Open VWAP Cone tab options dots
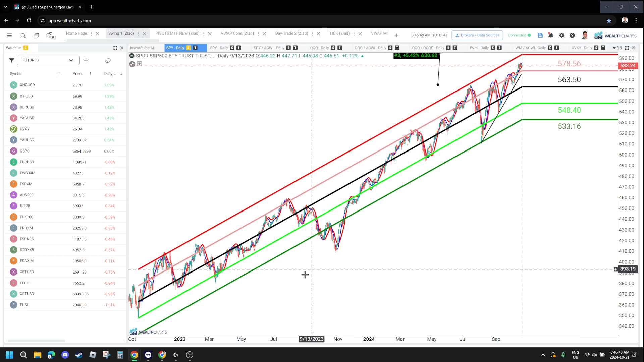644x362 pixels. [258, 34]
